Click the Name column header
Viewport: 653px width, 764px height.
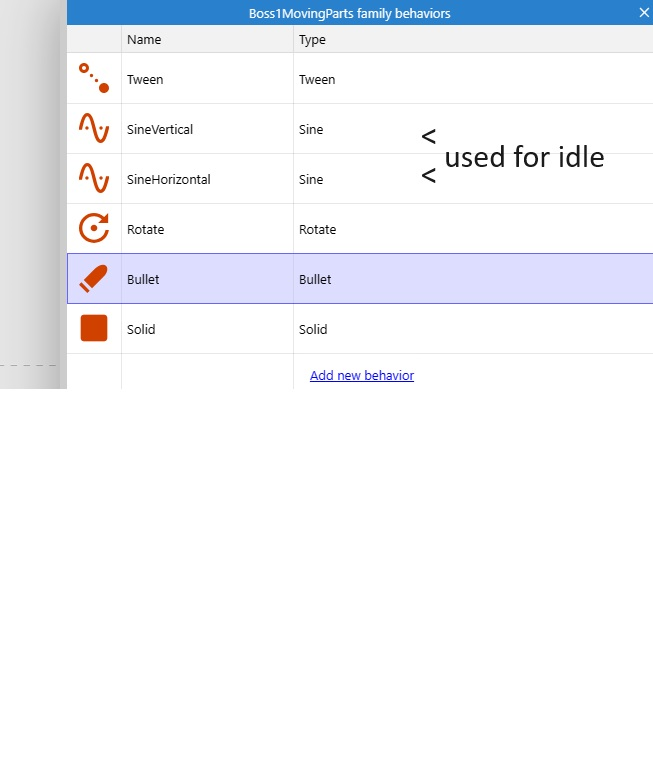[144, 40]
